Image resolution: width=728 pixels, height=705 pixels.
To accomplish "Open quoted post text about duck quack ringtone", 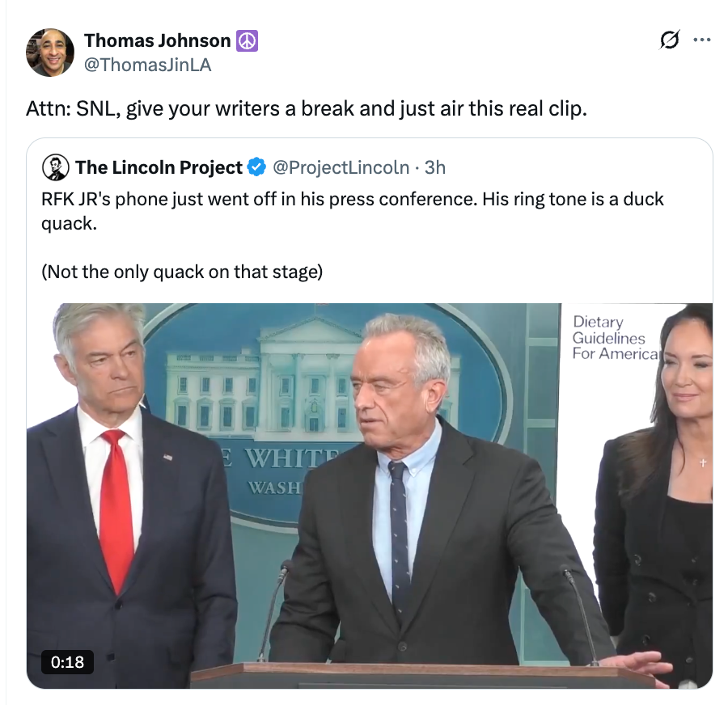I will (x=353, y=211).
